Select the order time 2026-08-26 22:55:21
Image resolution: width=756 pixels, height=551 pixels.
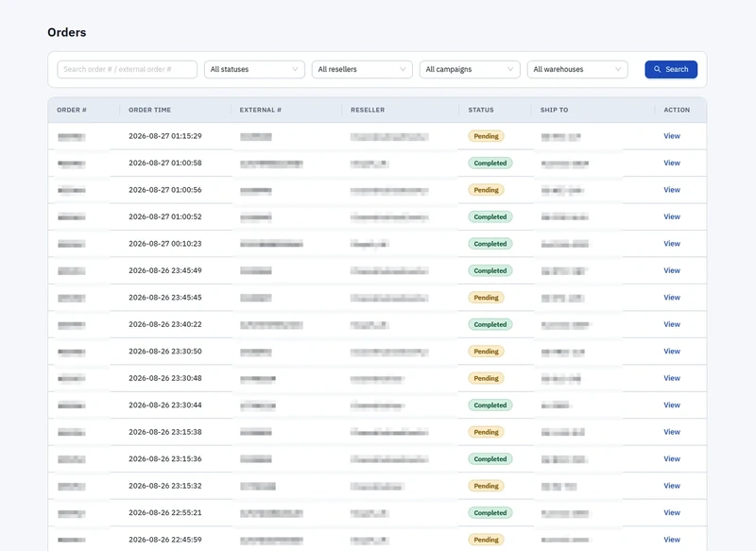tap(164, 513)
